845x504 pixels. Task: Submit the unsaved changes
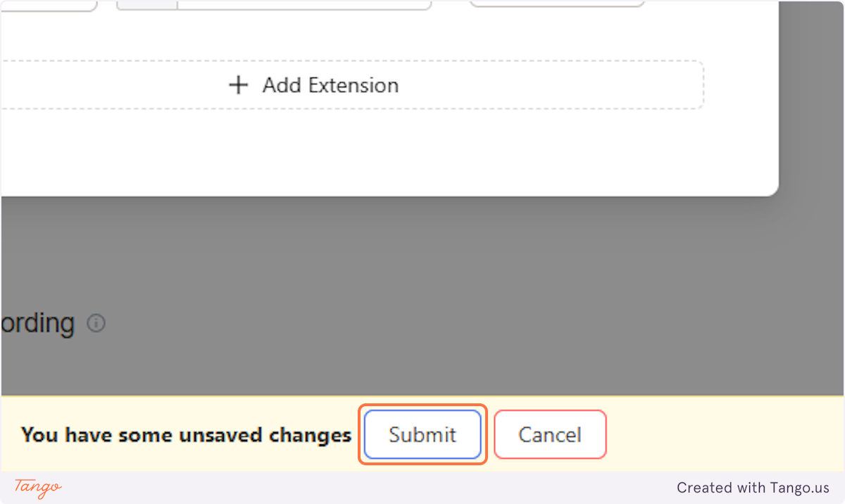point(423,434)
